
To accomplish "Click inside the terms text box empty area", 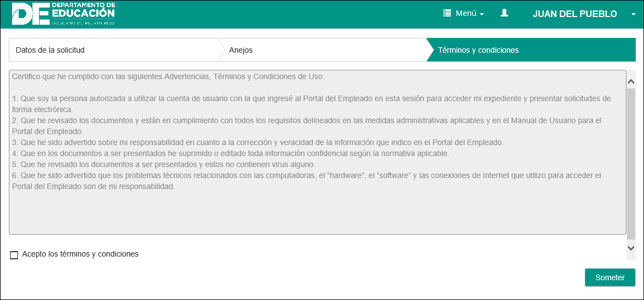I will click(317, 214).
